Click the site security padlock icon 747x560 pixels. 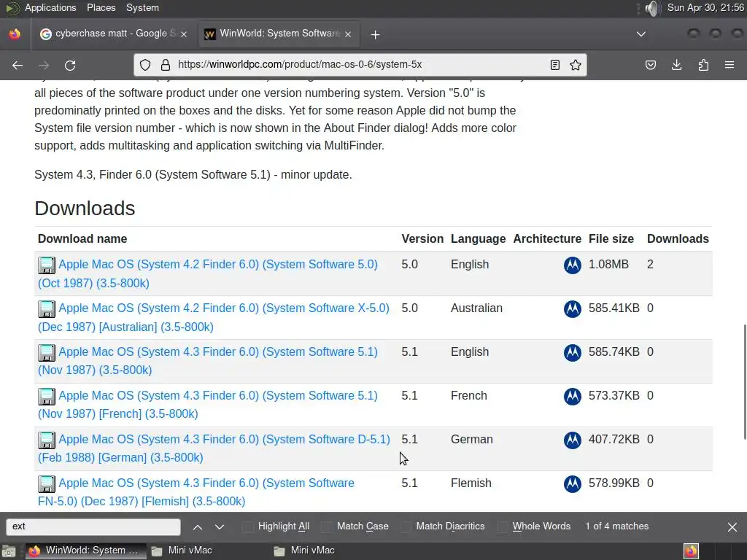pyautogui.click(x=166, y=65)
